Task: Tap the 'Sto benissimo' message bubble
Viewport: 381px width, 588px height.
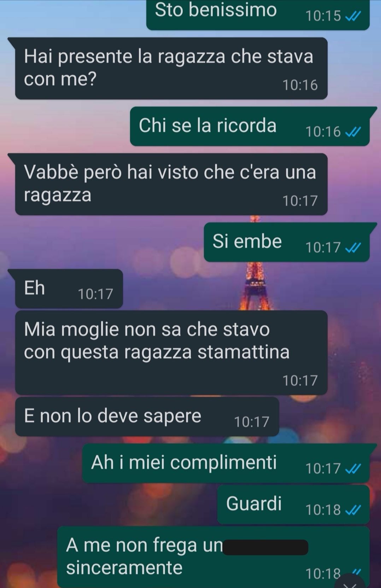Action: click(x=258, y=14)
